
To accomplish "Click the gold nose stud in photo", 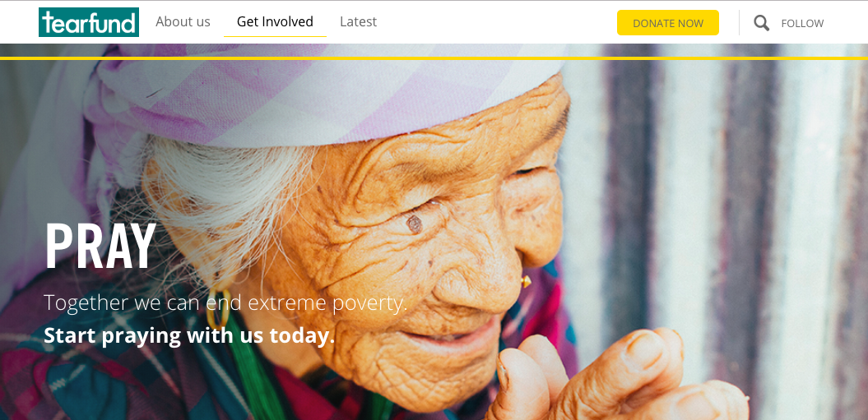I will [x=526, y=282].
